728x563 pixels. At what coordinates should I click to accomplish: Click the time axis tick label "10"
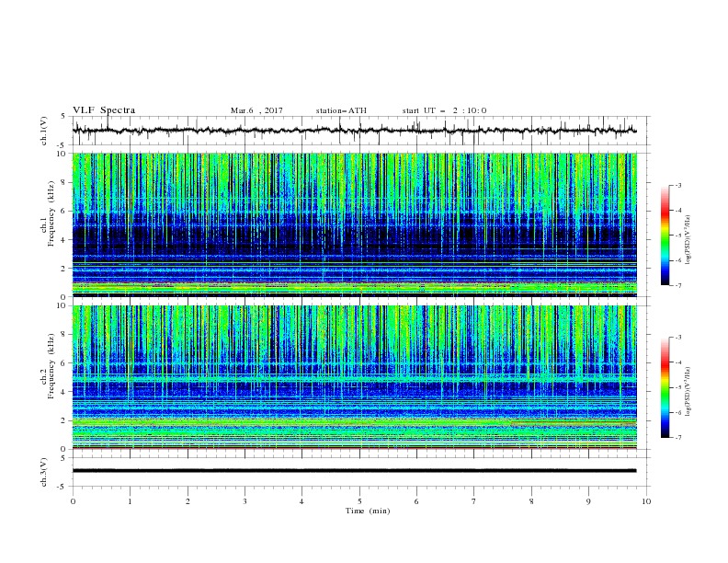coord(646,501)
